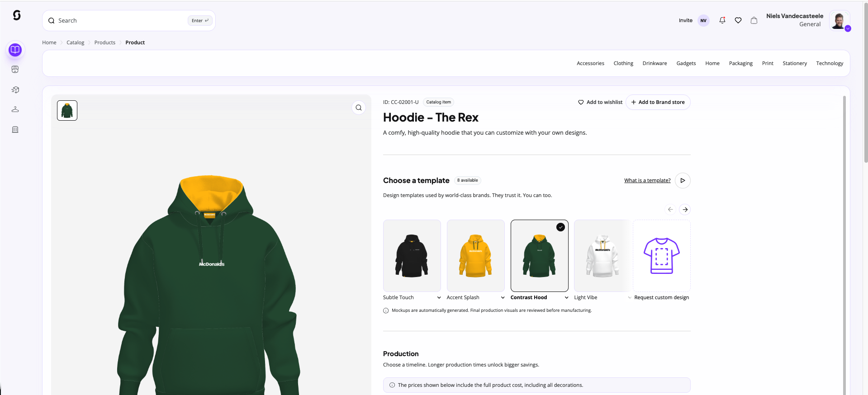Open the Packaging category
This screenshot has width=868, height=395.
[x=741, y=63]
